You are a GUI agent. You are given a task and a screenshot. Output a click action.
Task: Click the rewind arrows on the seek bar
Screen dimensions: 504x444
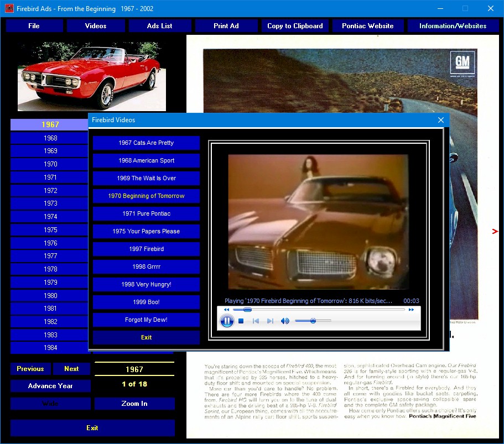(226, 310)
